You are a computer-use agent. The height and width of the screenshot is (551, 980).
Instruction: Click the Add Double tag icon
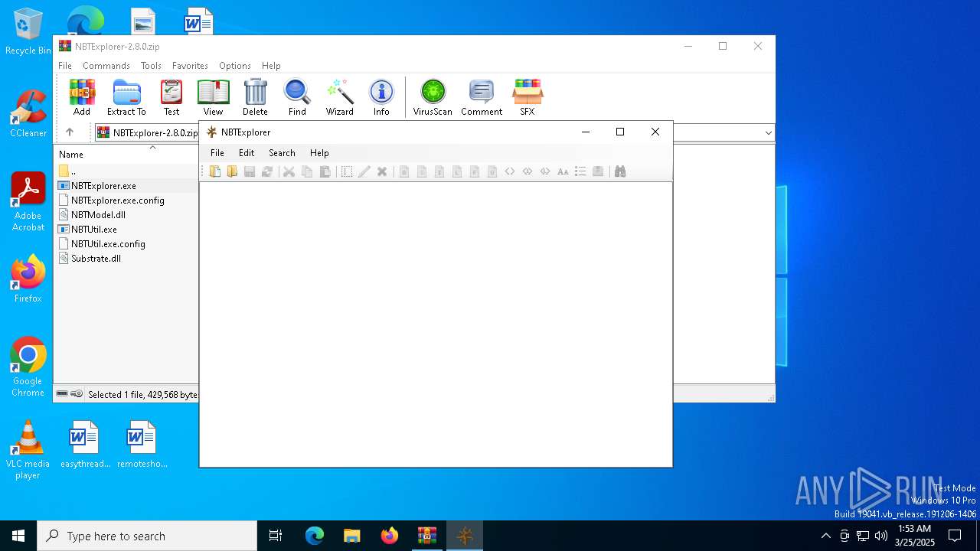click(x=492, y=171)
